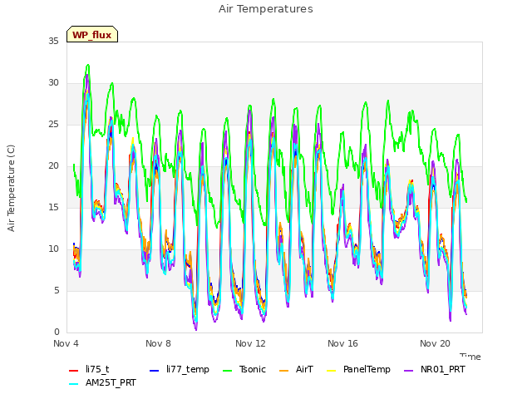Toggle the Tsonic legend entry

[x=244, y=369]
